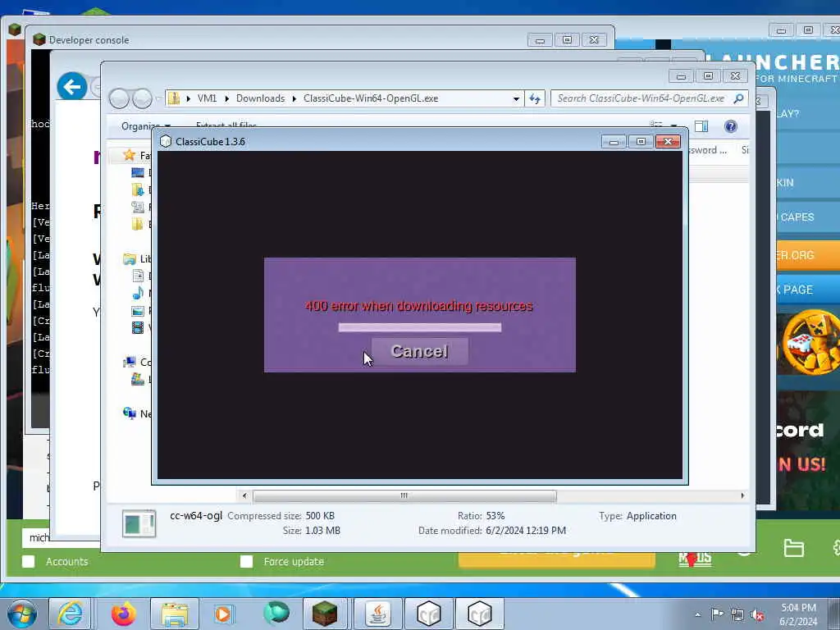Viewport: 840px width, 630px height.
Task: Open the taskbar clock showing 5:04 PM
Action: pyautogui.click(x=798, y=614)
